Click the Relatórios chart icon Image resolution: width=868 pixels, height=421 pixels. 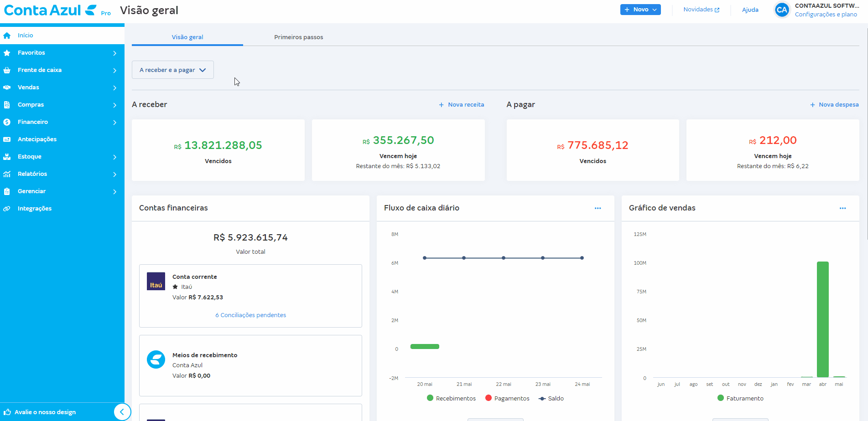(x=7, y=174)
